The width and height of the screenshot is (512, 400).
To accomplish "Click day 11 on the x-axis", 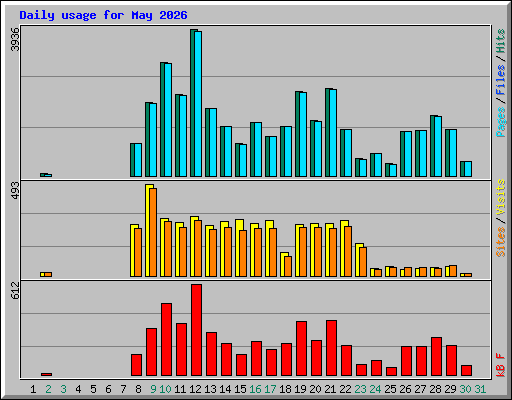I will pyautogui.click(x=180, y=389).
